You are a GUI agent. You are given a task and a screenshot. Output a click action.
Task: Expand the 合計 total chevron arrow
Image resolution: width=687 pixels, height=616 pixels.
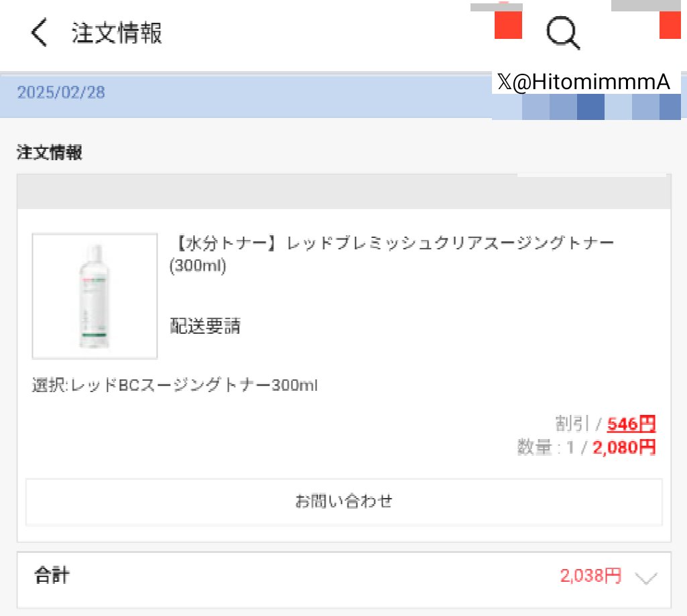point(645,578)
